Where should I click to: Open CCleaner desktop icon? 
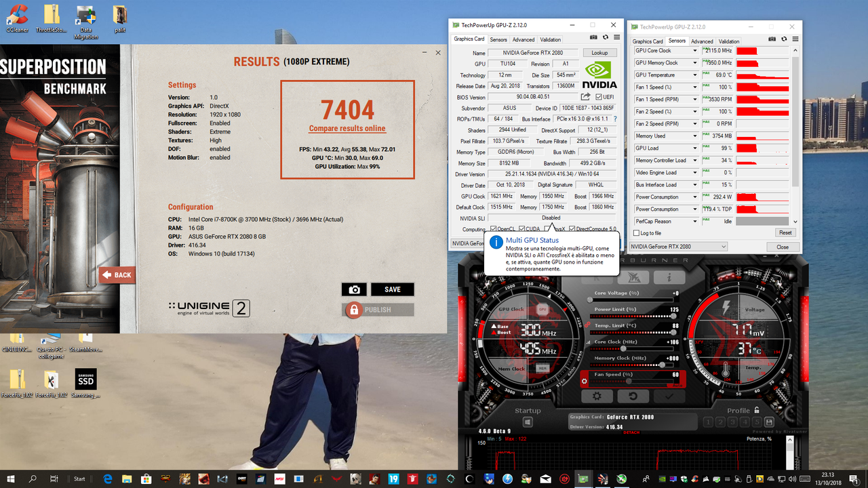click(x=16, y=18)
